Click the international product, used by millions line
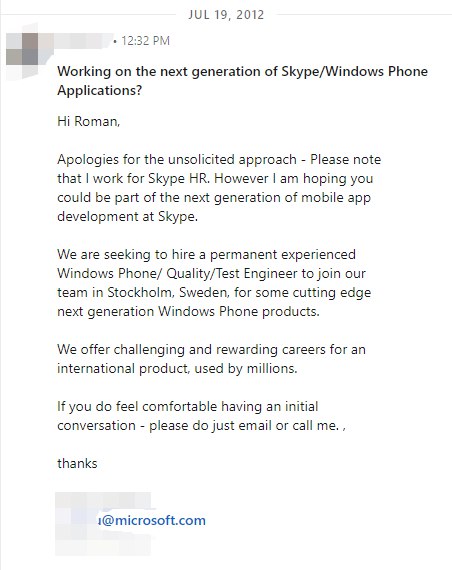 [x=177, y=368]
